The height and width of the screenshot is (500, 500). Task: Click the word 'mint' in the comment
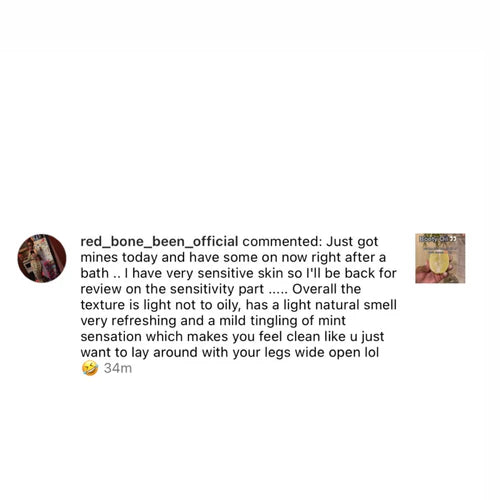click(332, 321)
